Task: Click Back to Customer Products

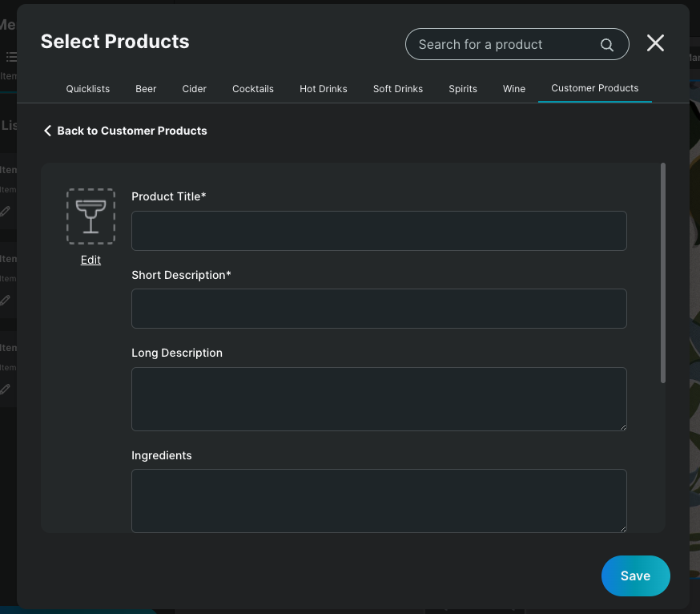Action: tap(132, 130)
